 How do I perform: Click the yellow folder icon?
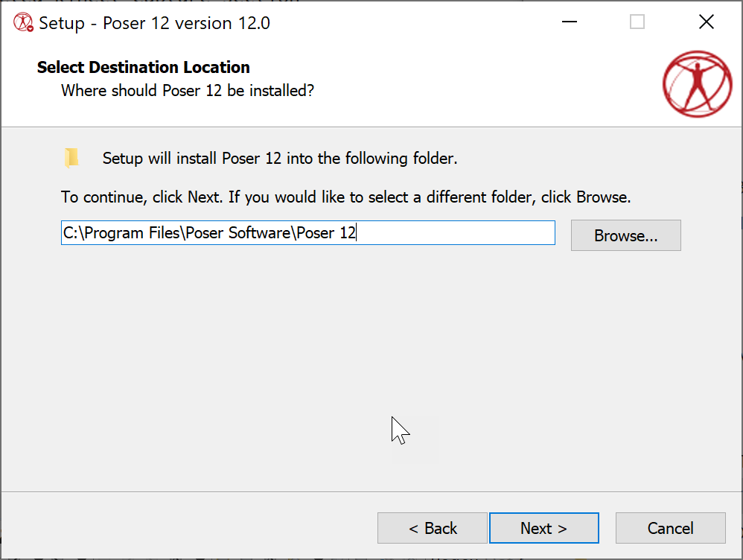[71, 158]
